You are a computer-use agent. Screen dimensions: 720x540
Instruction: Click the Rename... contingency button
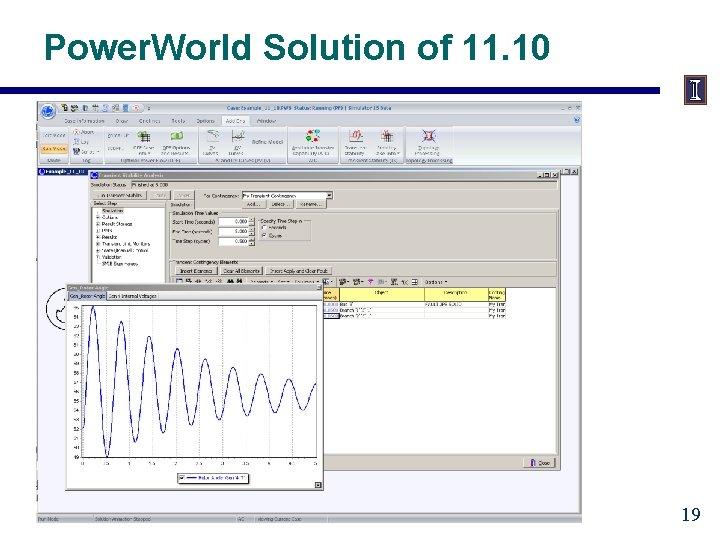pos(309,204)
